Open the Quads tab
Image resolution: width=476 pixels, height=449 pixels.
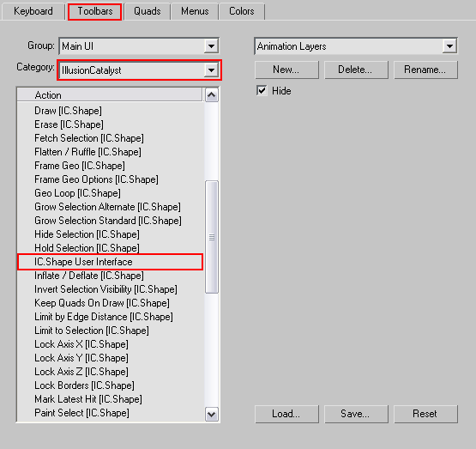[x=148, y=11]
